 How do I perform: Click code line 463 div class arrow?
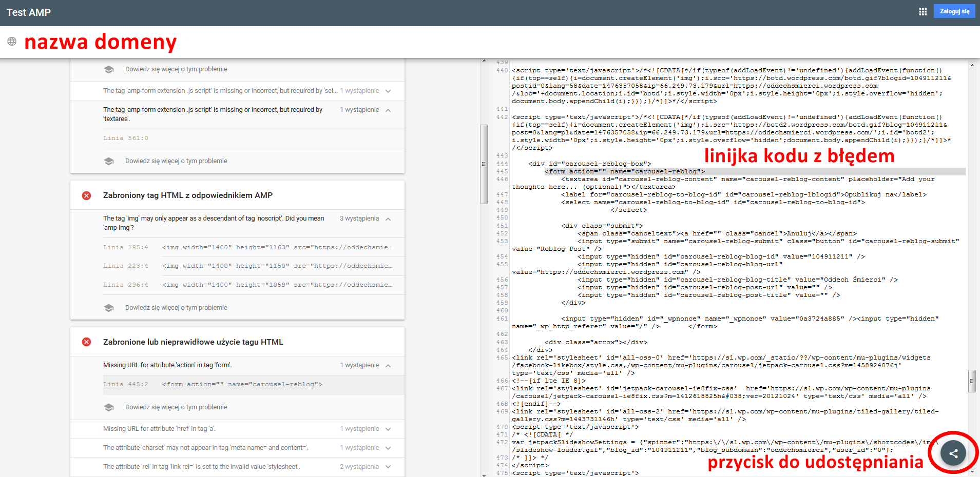point(595,343)
